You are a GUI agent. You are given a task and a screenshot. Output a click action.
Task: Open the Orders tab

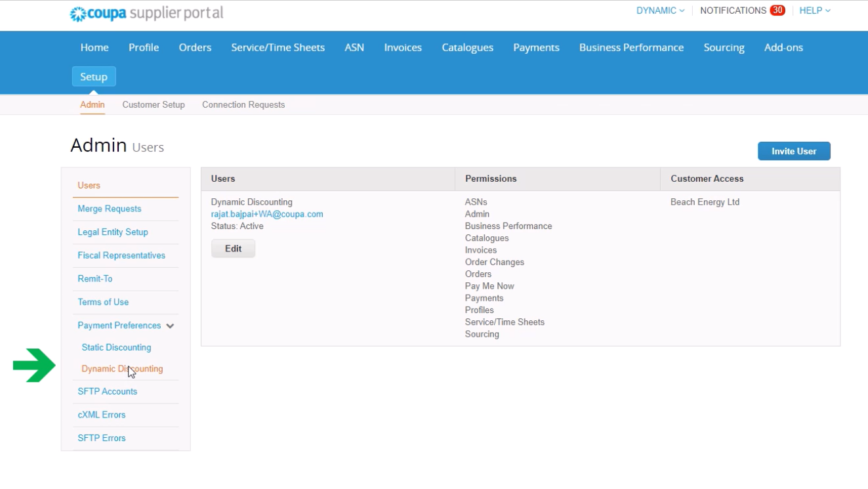[x=195, y=47]
